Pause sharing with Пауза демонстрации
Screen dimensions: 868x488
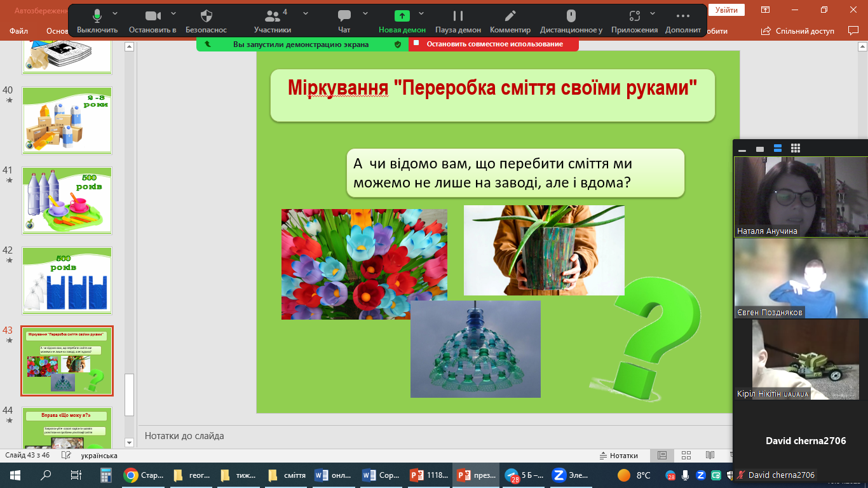tap(458, 17)
